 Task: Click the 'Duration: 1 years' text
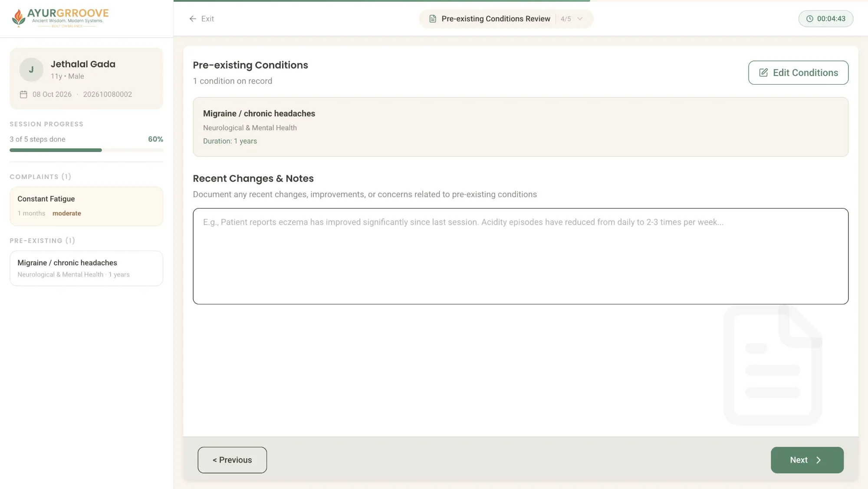(230, 141)
